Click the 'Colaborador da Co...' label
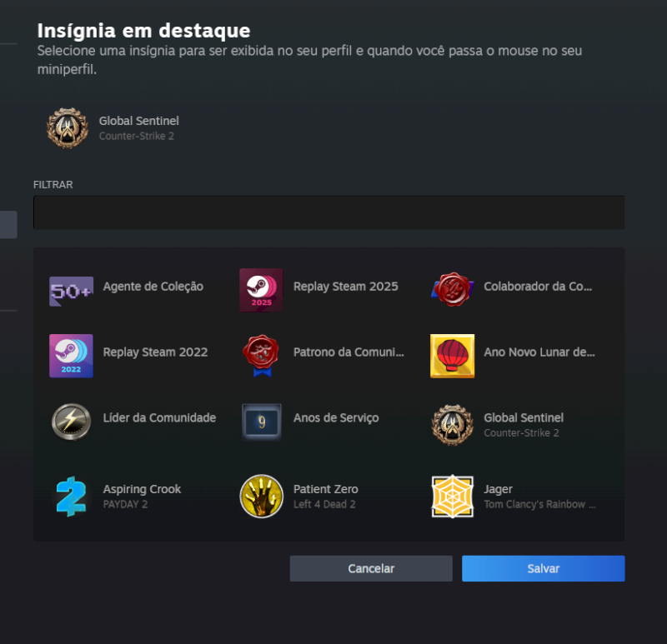The height and width of the screenshot is (644, 667). (538, 287)
